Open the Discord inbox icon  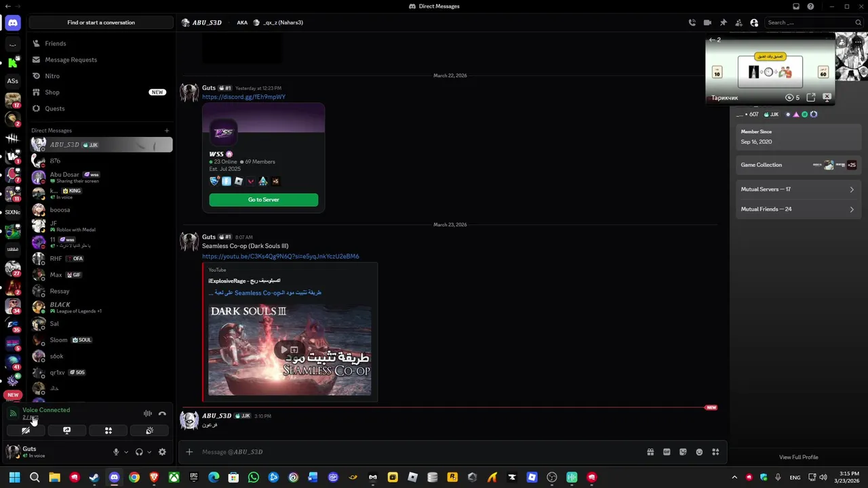796,6
